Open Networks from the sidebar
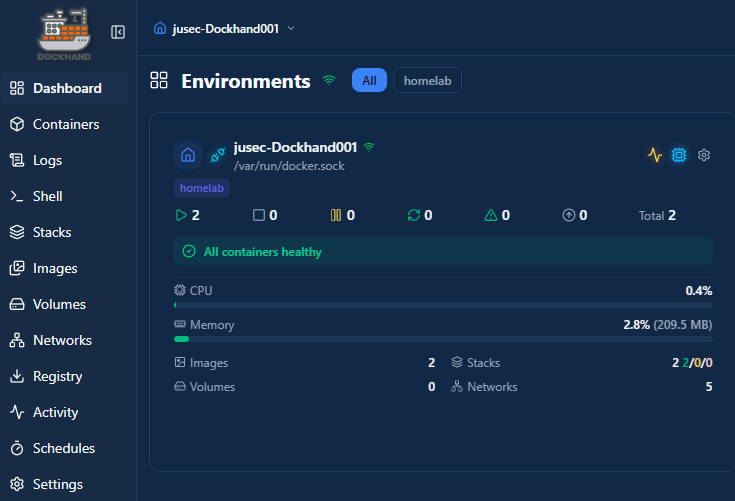 point(62,340)
